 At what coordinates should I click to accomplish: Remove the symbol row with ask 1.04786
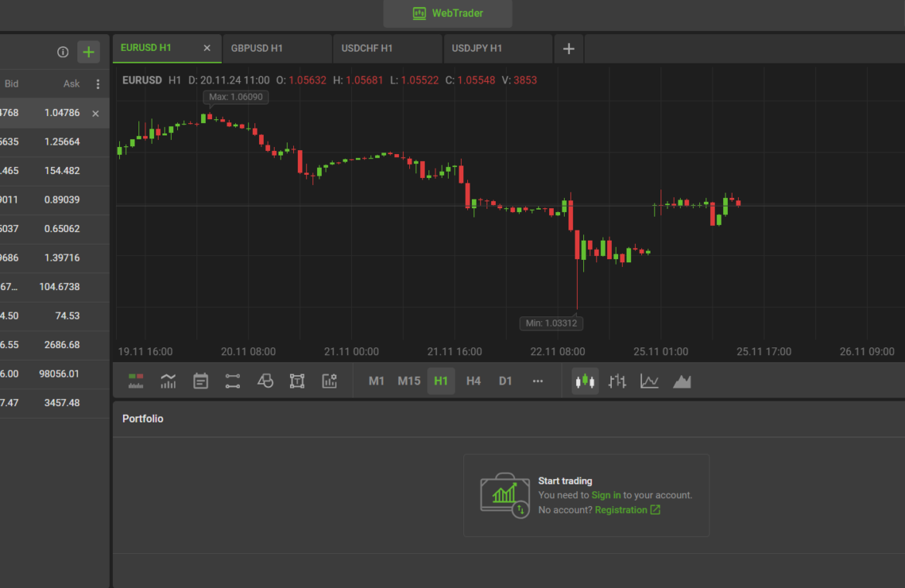coord(96,114)
